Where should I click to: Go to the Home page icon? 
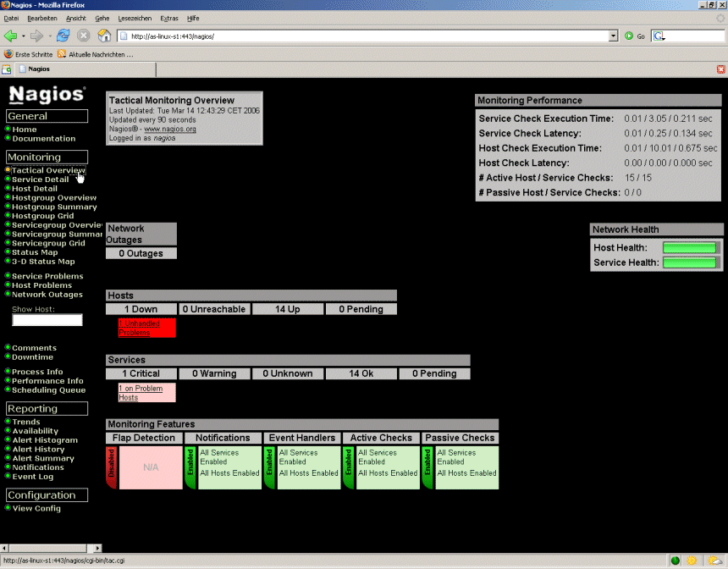(x=104, y=36)
